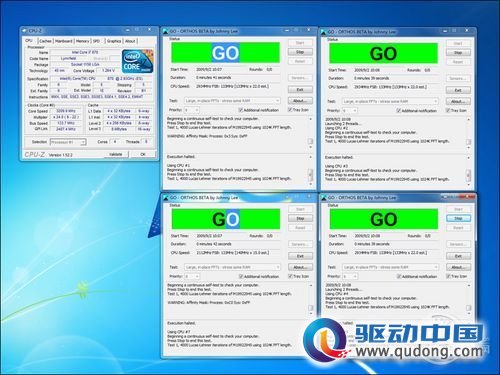This screenshot has width=500, height=375.
Task: Click the GO status banner in bottom-right ORTHOS window
Action: click(384, 219)
